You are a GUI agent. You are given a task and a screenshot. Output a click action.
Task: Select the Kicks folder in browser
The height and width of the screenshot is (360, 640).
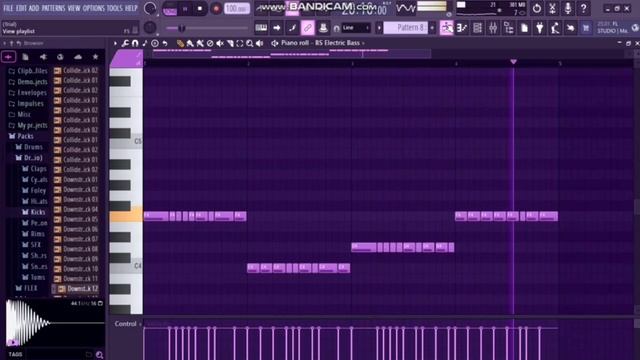[x=33, y=212]
